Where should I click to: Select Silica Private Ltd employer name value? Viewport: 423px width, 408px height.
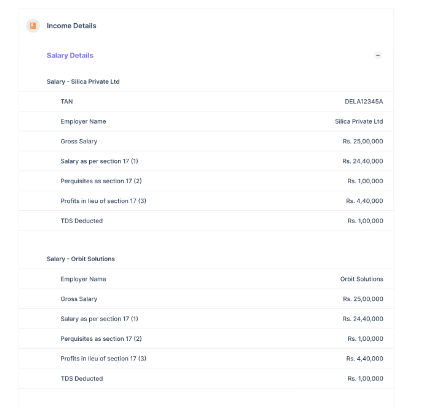(359, 122)
